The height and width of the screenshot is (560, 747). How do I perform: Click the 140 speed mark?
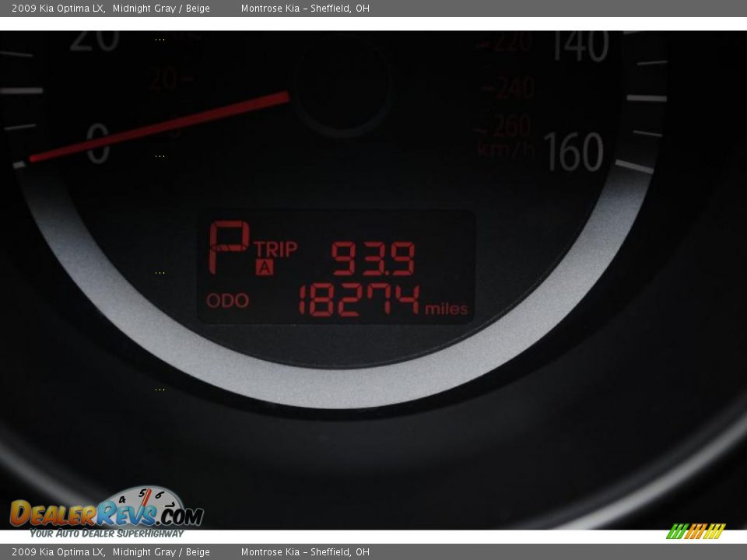click(580, 47)
